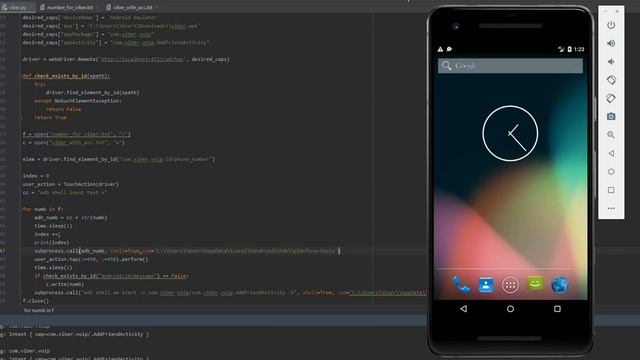This screenshot has height=360, width=640.
Task: Open the app drawer from the dock
Action: [x=510, y=285]
